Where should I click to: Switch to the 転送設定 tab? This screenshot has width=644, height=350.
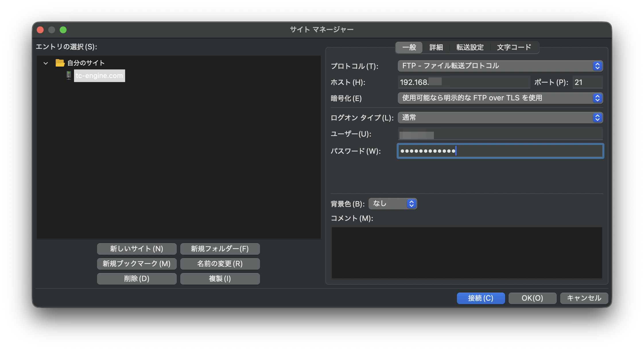470,47
